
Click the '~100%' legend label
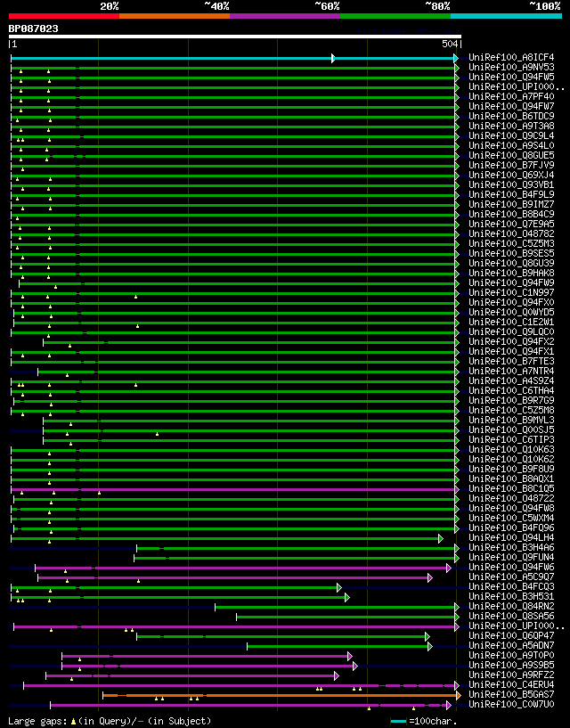(x=545, y=6)
